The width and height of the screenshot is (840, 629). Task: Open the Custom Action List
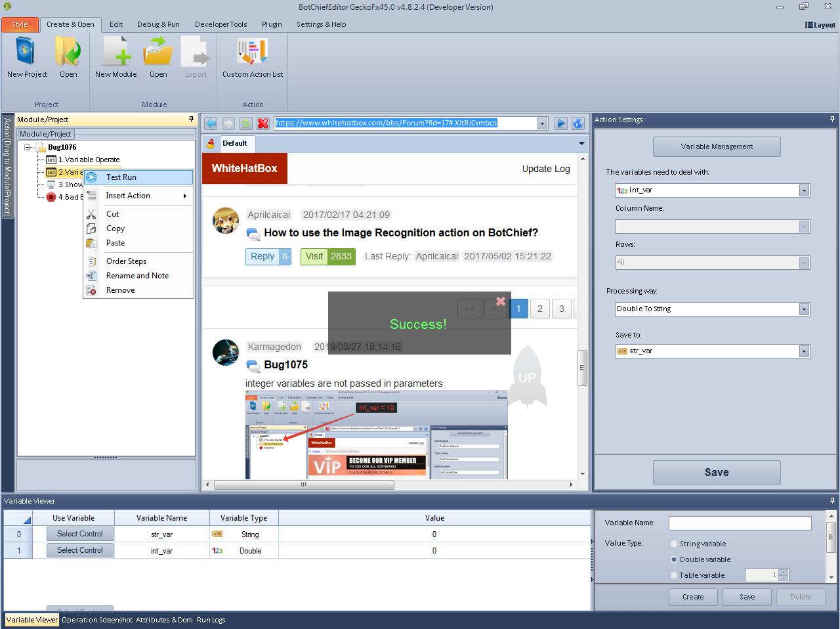click(x=252, y=53)
